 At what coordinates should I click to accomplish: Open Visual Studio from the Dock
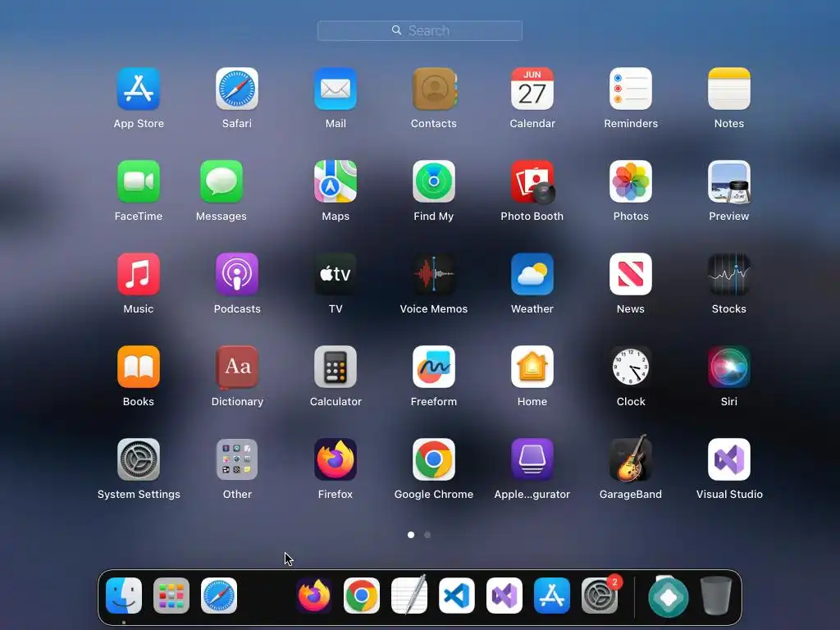[504, 596]
